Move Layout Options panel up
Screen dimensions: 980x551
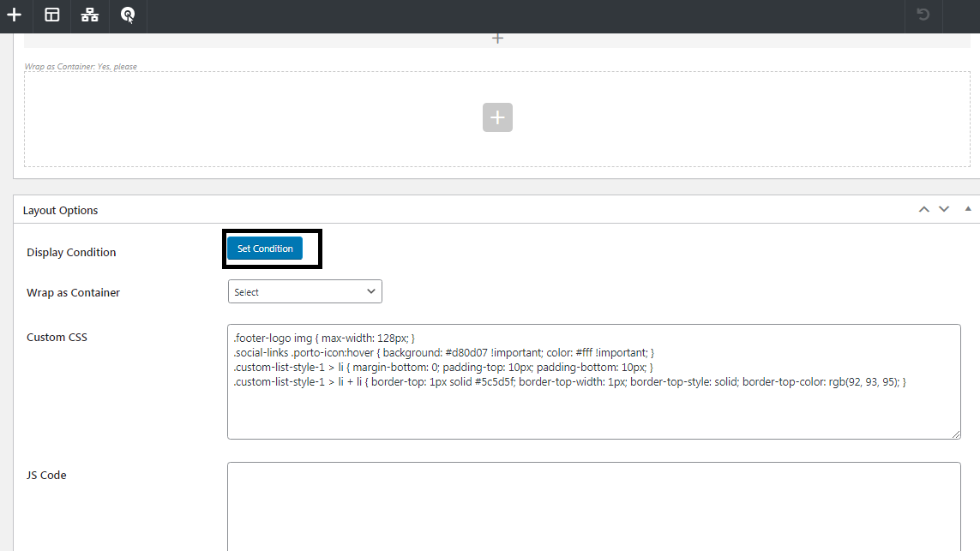point(923,209)
